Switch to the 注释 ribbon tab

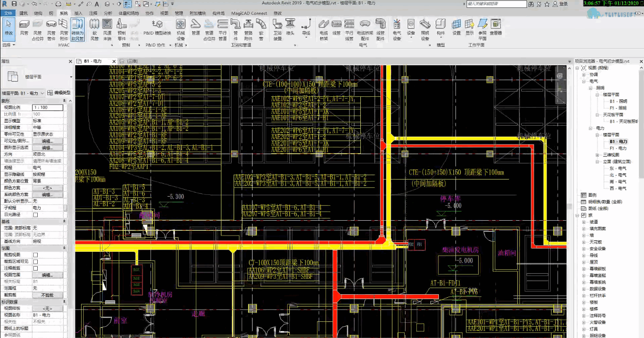[93, 13]
